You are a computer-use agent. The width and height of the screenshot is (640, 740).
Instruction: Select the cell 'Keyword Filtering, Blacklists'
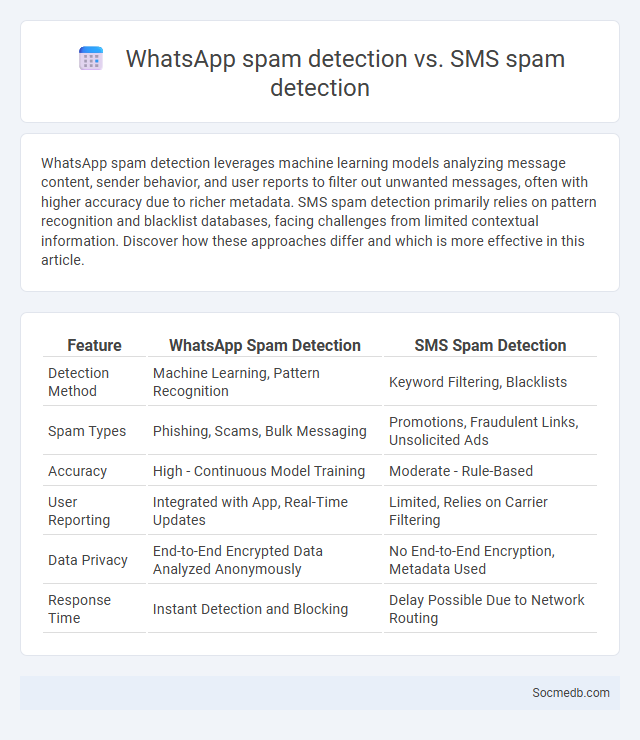(490, 382)
